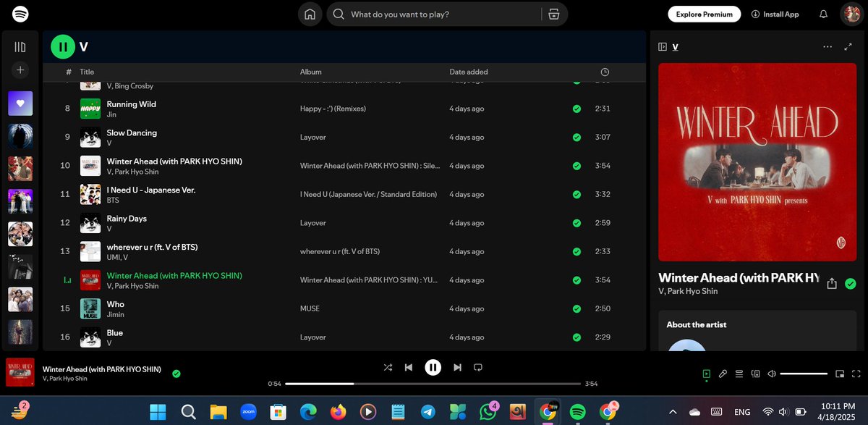Toggle liked checkmark for Rainy Days
The image size is (868, 425).
point(576,223)
